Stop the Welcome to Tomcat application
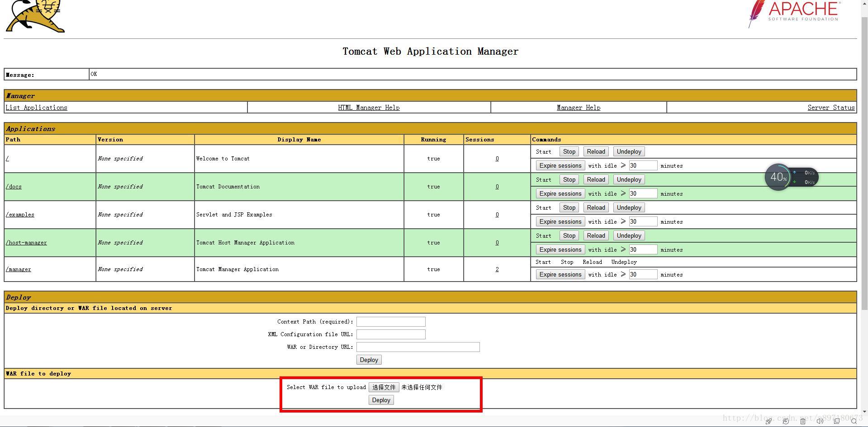Viewport: 868px width, 427px height. [x=569, y=152]
